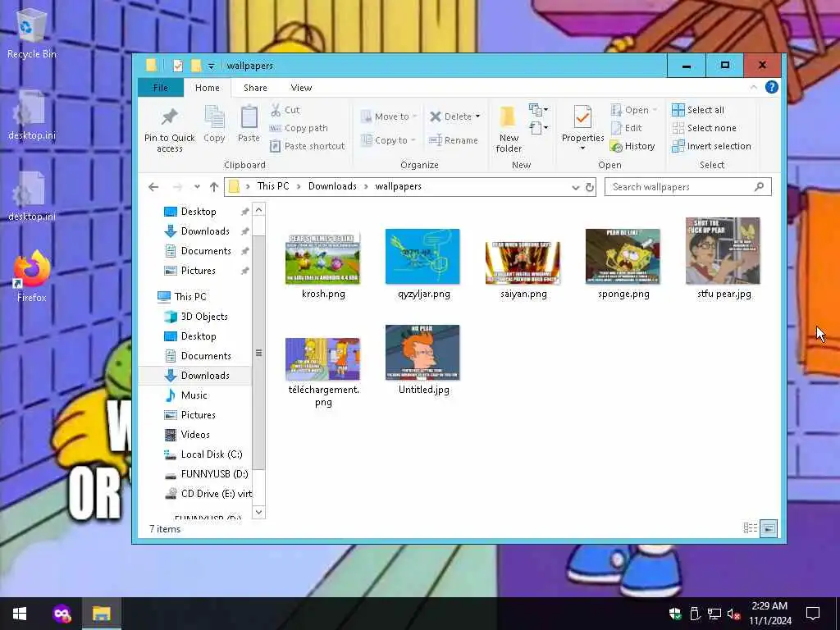Click the Edit command in Open group
Viewport: 840px width, 630px height.
(626, 128)
